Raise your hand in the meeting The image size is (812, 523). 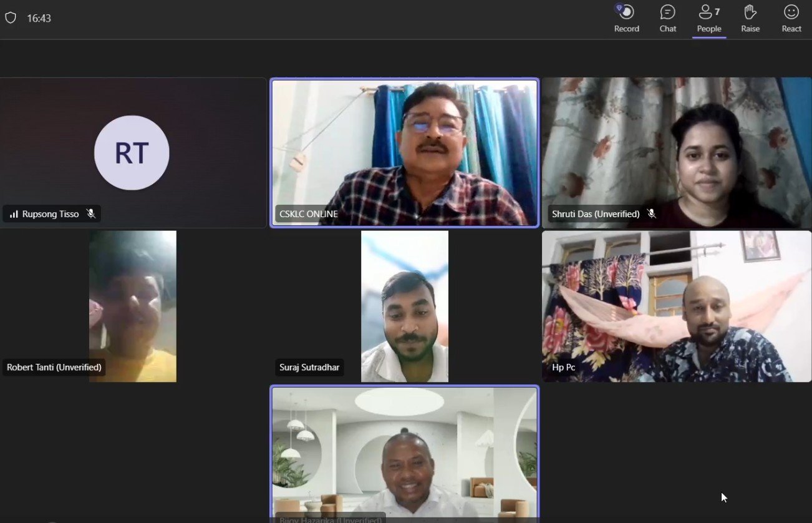click(x=750, y=19)
